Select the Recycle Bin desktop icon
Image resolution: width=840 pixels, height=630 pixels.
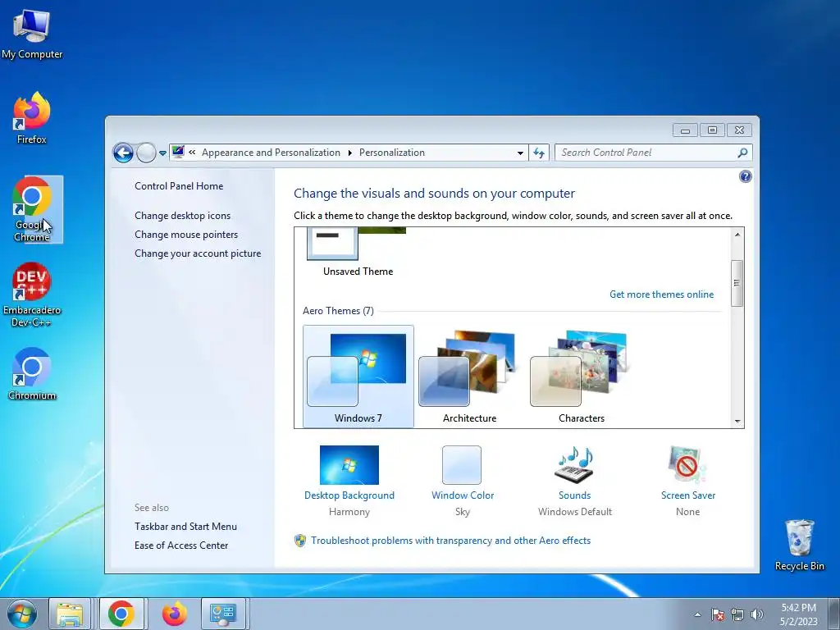(x=799, y=545)
